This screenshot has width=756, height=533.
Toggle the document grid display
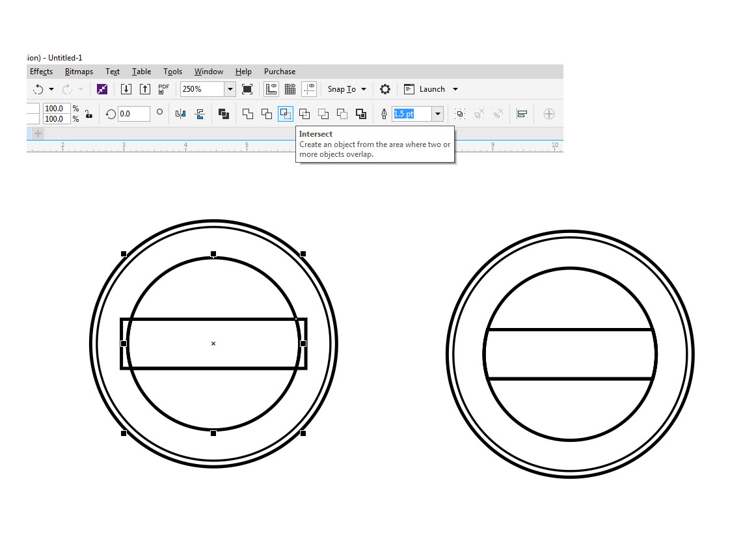pyautogui.click(x=290, y=89)
